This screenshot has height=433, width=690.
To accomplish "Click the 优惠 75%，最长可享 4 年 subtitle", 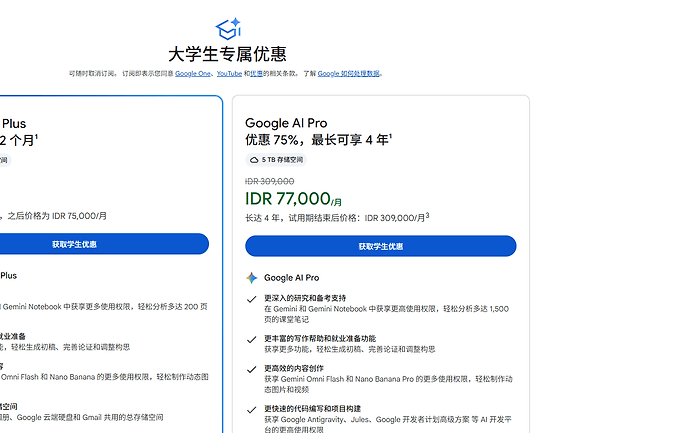I will pos(319,140).
